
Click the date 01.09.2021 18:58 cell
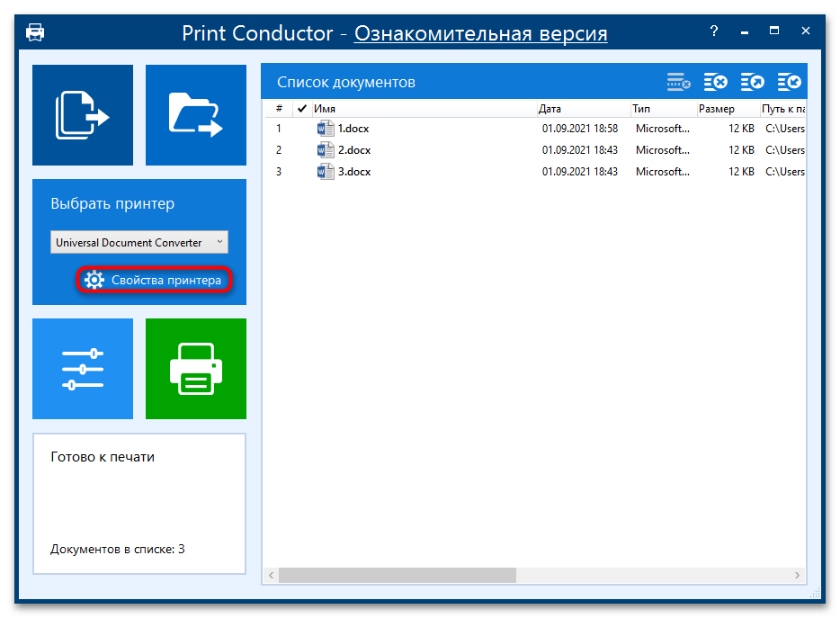(580, 129)
